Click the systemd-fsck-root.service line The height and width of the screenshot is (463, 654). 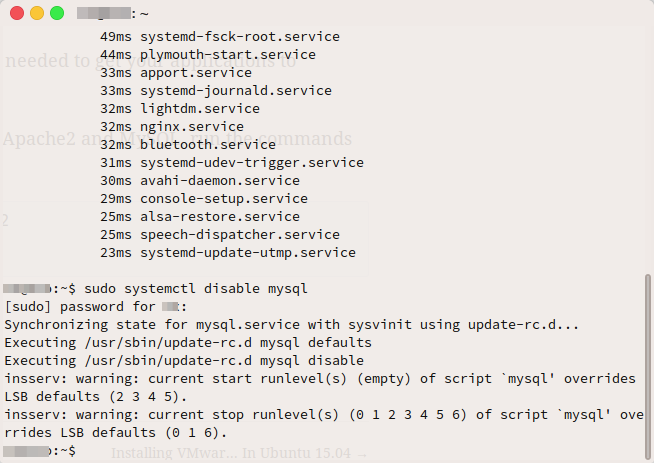(x=220, y=37)
